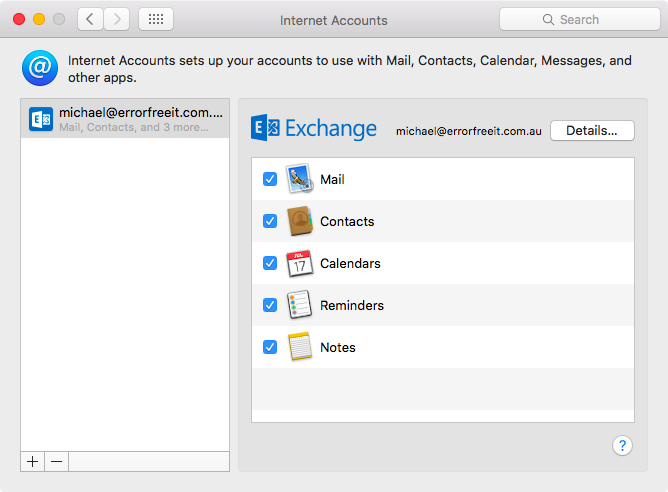Click michael@errorfreeit.com.au email beside Exchange

(x=469, y=131)
